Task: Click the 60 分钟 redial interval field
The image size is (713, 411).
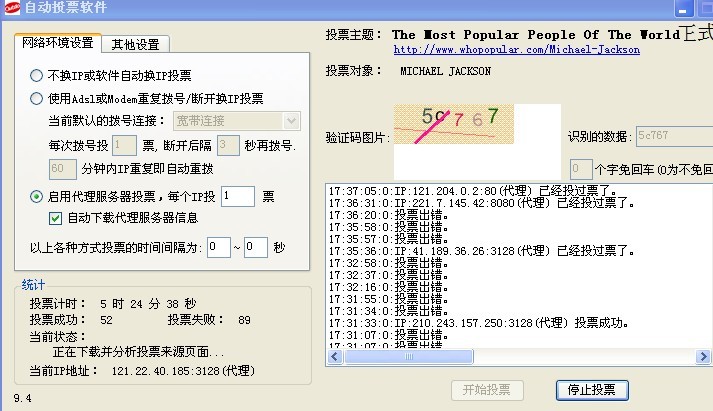Action: (62, 168)
